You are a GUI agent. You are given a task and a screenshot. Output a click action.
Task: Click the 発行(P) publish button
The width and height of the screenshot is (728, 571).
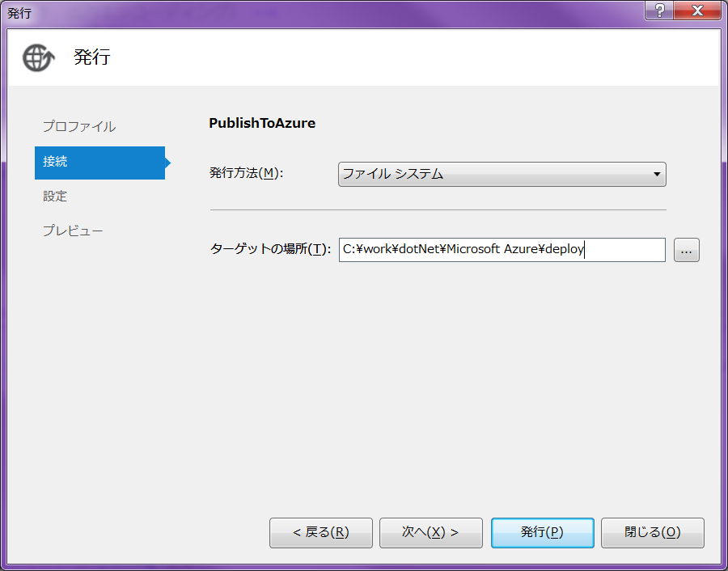tap(542, 532)
